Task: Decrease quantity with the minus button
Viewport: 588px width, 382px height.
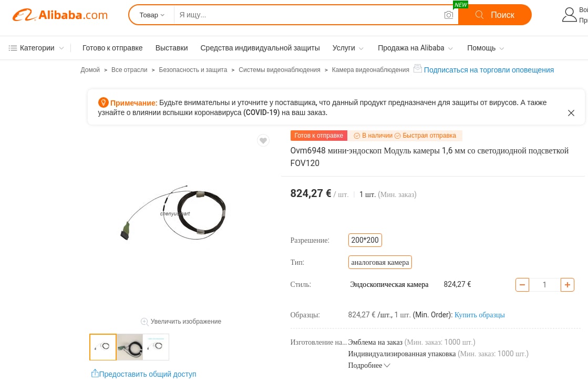Action: pyautogui.click(x=522, y=285)
